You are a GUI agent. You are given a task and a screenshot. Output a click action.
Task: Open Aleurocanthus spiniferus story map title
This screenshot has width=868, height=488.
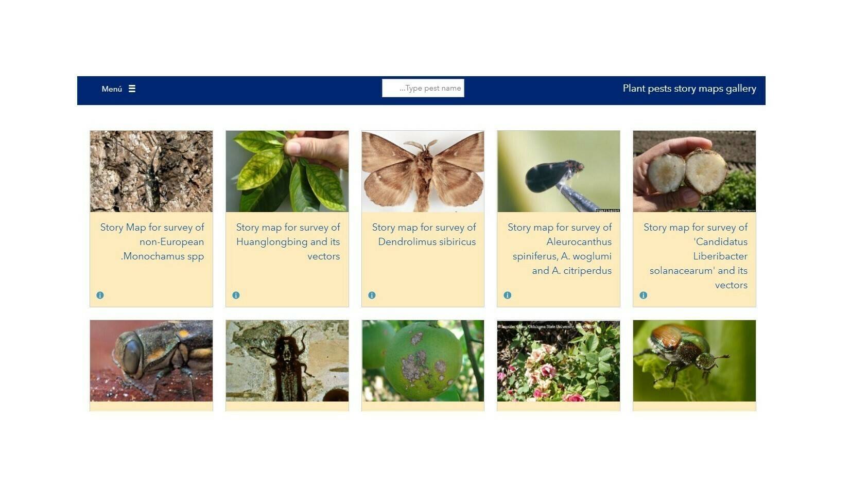coord(560,249)
